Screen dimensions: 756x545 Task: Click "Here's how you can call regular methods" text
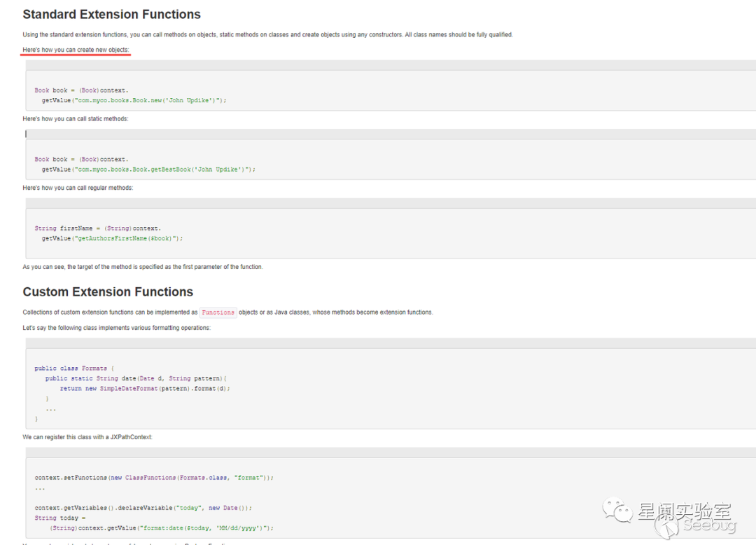78,188
